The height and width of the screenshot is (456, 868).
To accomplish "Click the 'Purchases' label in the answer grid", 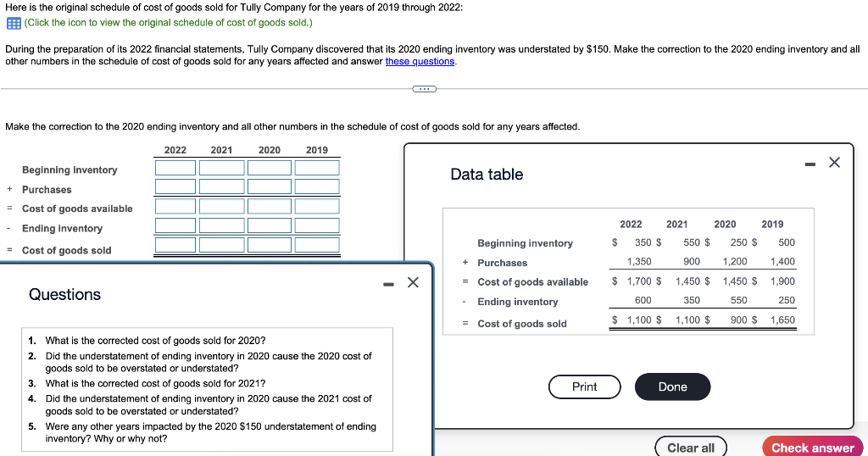I will (x=47, y=190).
